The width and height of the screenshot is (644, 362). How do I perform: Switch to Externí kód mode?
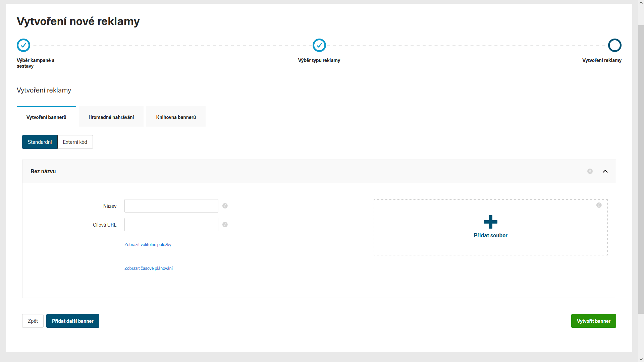[75, 142]
